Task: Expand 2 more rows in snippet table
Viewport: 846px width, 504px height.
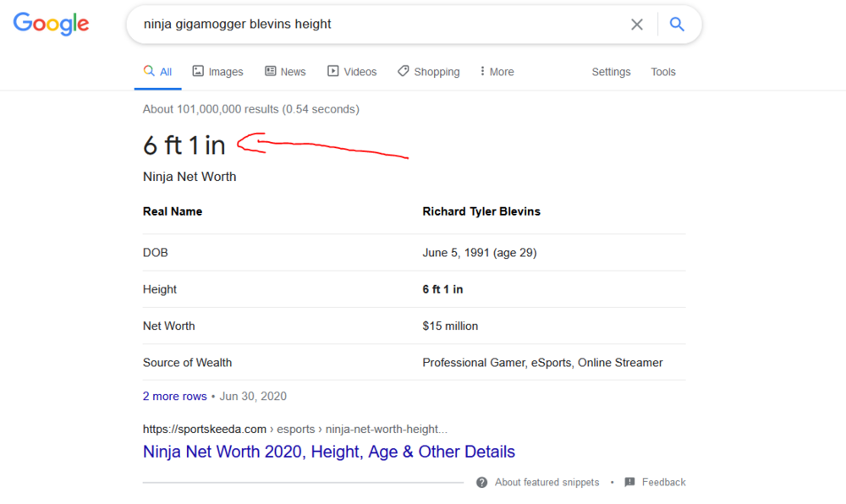Action: point(175,397)
